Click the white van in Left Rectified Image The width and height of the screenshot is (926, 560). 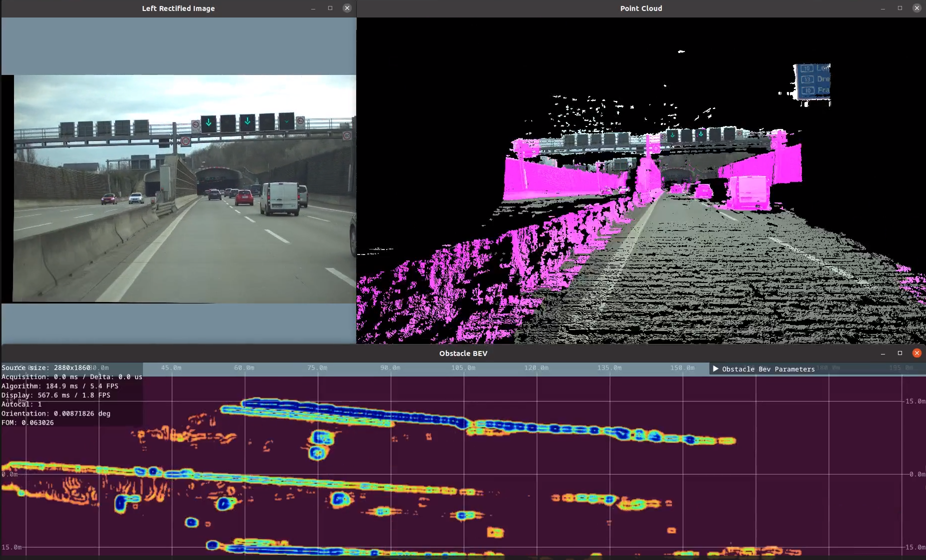(281, 198)
